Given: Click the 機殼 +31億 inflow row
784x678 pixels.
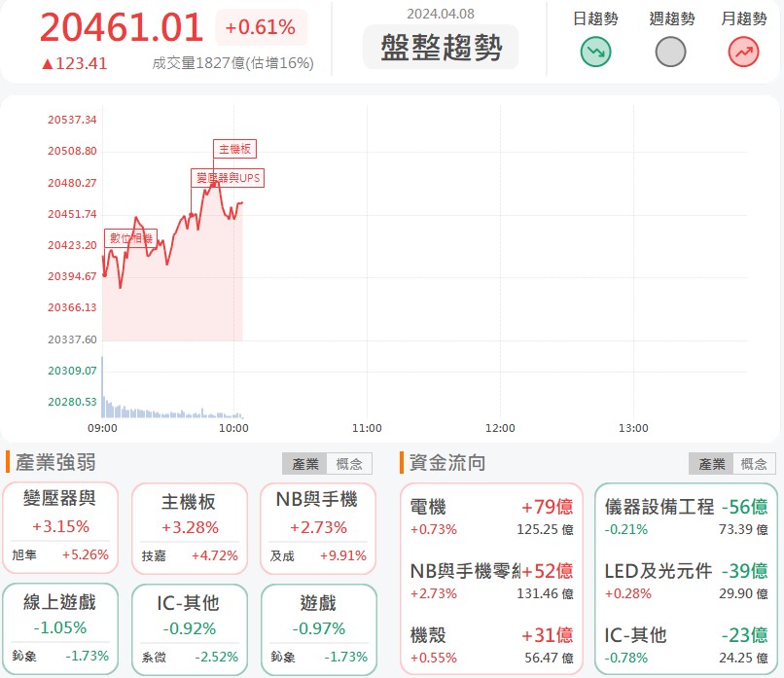Looking at the screenshot, I should coord(491,646).
